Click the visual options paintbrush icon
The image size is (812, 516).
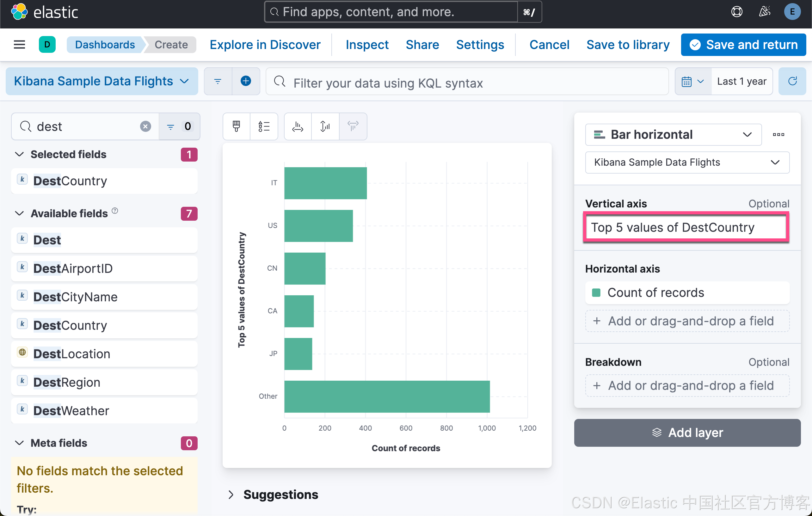[x=236, y=126]
